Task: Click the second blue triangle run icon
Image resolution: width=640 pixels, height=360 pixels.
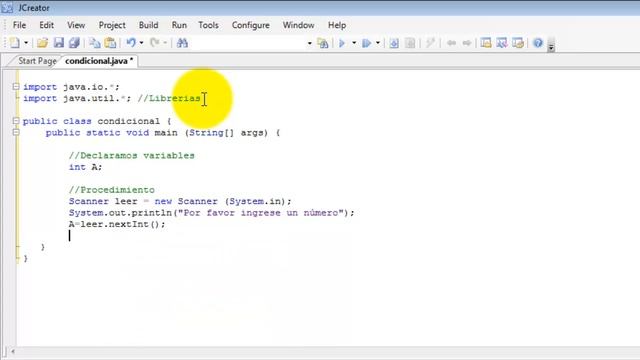Action: [367, 42]
